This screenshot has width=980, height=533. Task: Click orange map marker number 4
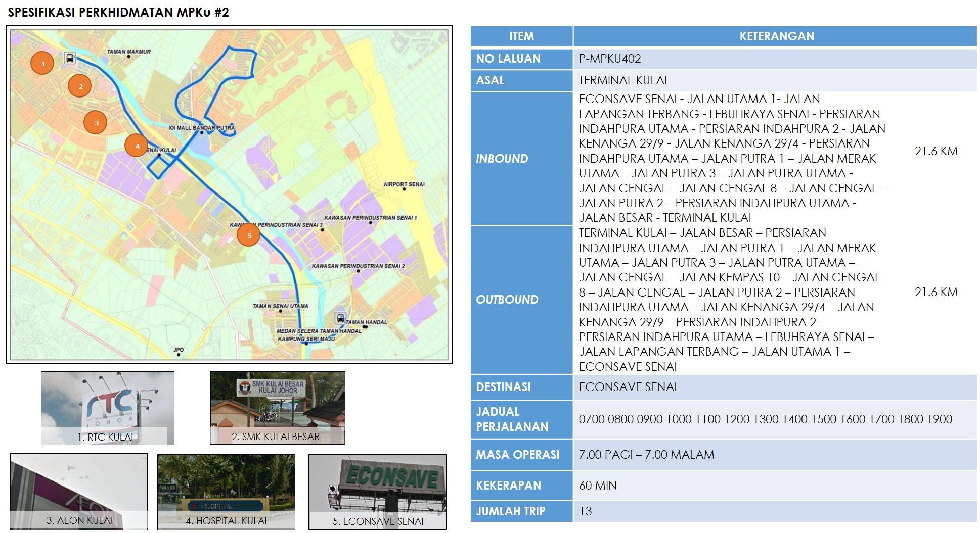click(x=137, y=146)
